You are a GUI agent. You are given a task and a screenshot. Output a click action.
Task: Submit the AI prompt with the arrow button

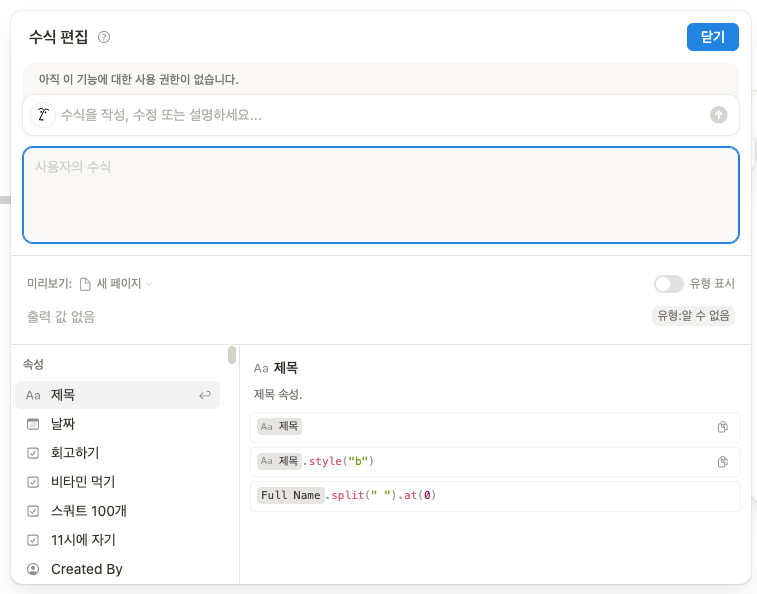[718, 115]
